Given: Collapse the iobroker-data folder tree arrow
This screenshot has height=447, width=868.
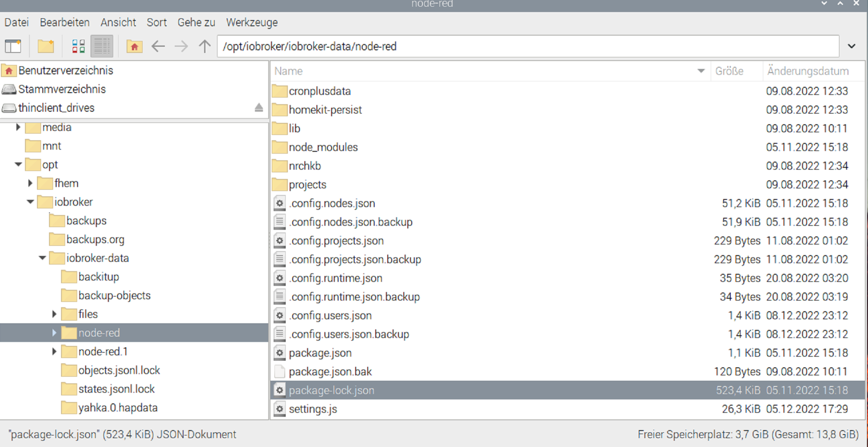Looking at the screenshot, I should (42, 258).
